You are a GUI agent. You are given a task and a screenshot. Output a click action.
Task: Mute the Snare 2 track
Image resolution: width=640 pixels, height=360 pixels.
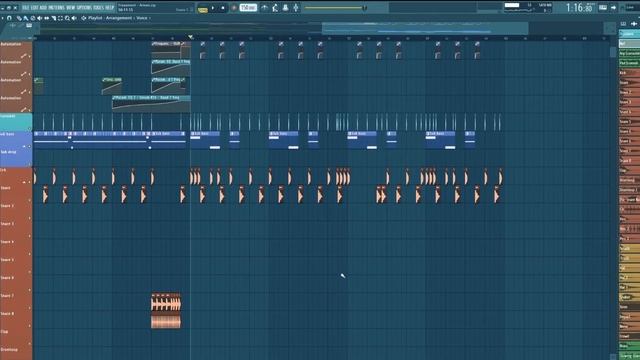[x=29, y=218]
